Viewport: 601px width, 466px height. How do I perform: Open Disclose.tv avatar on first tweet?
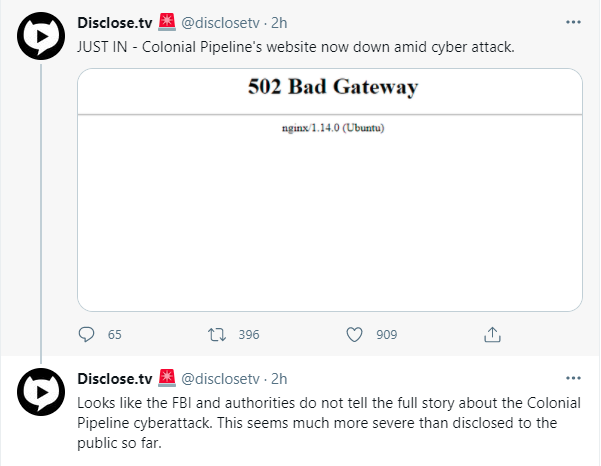point(41,36)
